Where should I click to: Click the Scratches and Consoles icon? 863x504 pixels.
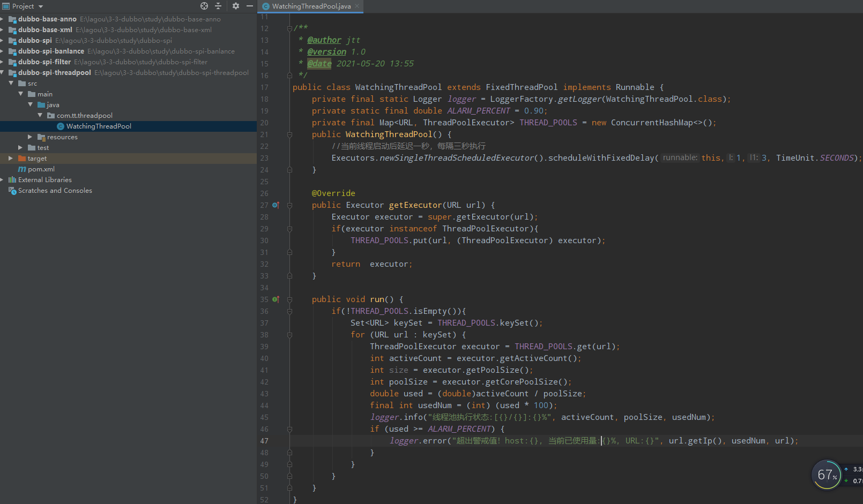pos(12,191)
